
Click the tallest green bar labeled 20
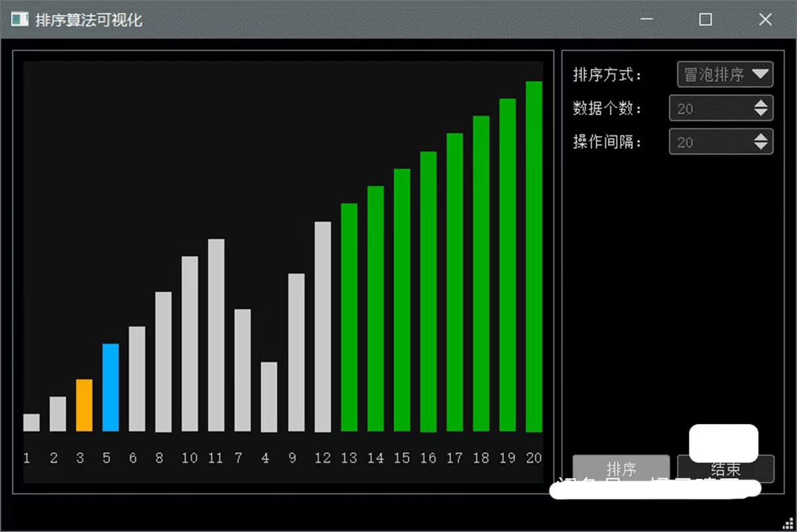point(534,257)
